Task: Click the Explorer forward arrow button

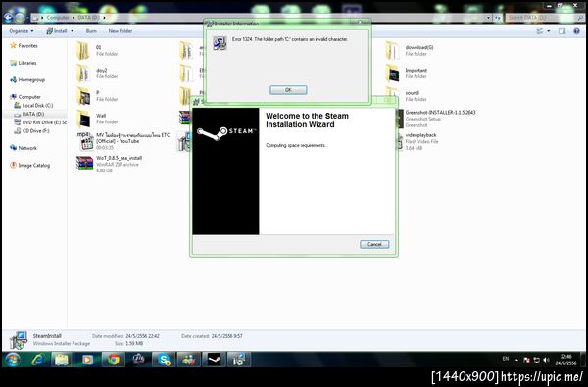Action: pos(20,17)
